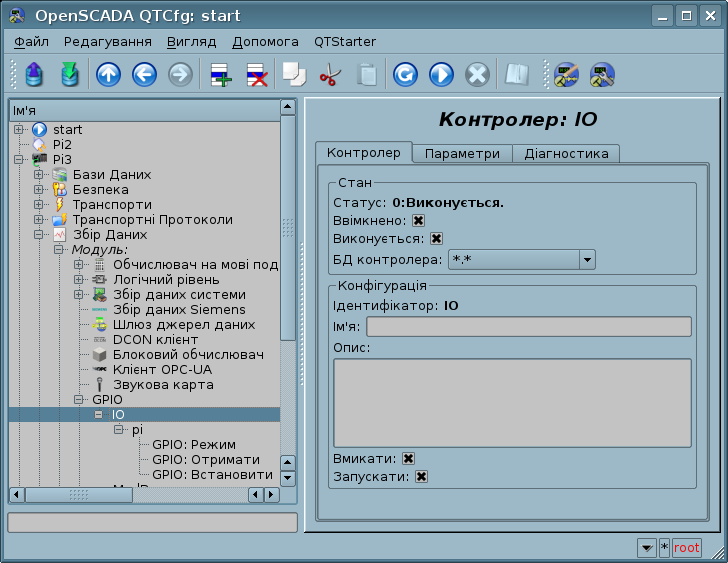The height and width of the screenshot is (563, 728).
Task: Click the Add item toolbar icon
Action: click(219, 75)
